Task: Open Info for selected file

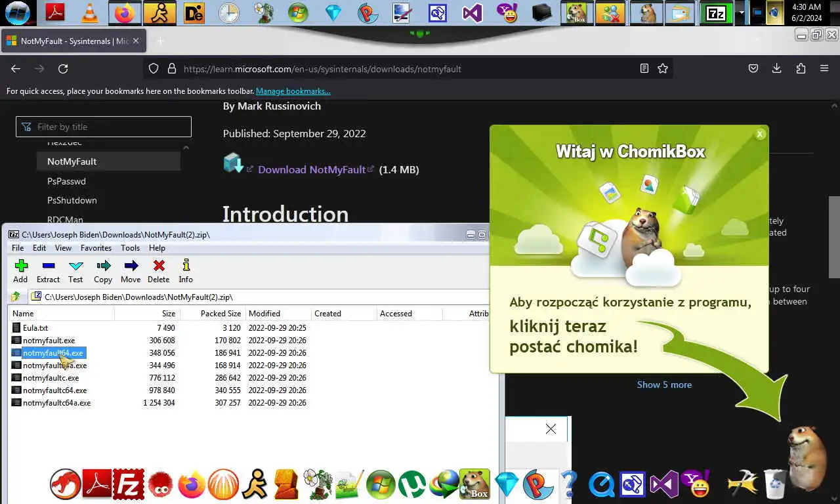Action: 186,270
